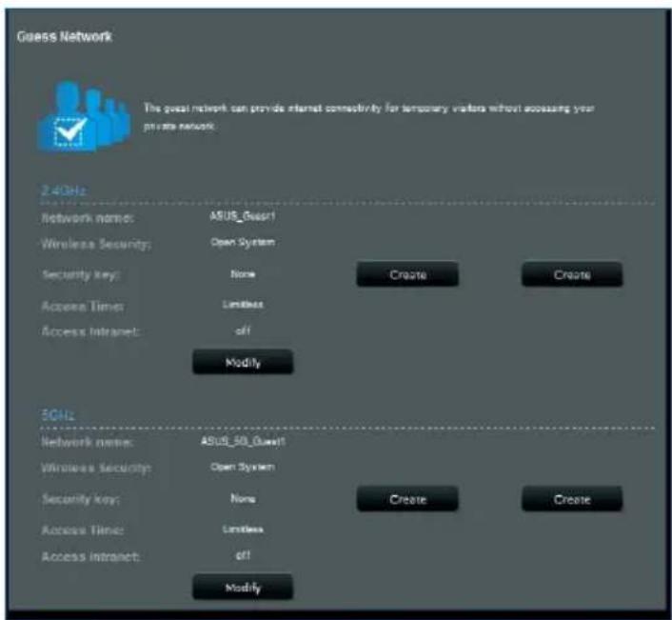Click Open System value in 5GHz section
672x620 pixels.
(x=243, y=467)
